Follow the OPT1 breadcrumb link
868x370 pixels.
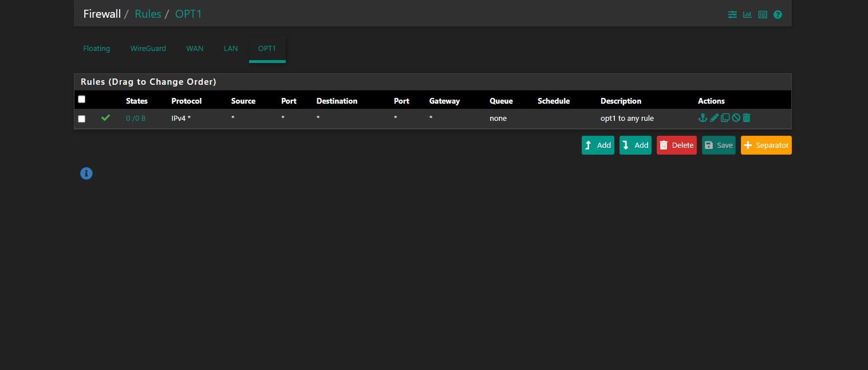click(x=188, y=14)
